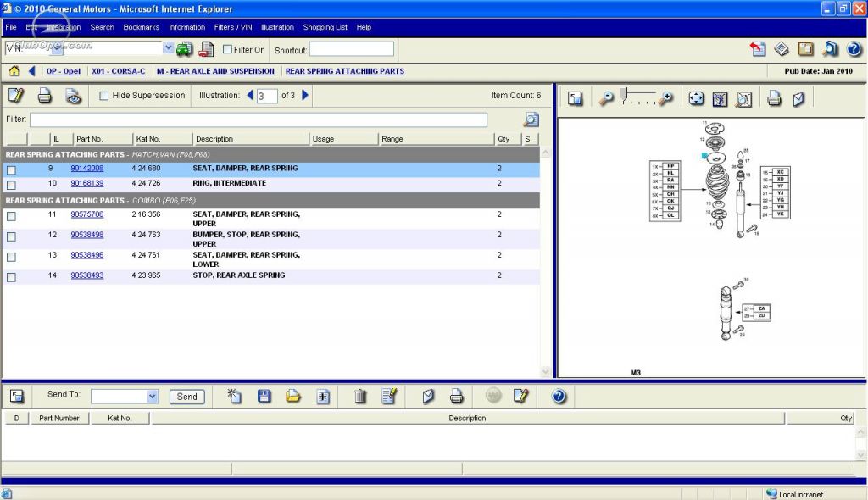
Task: Open part number 90538493 link
Action: pos(87,275)
